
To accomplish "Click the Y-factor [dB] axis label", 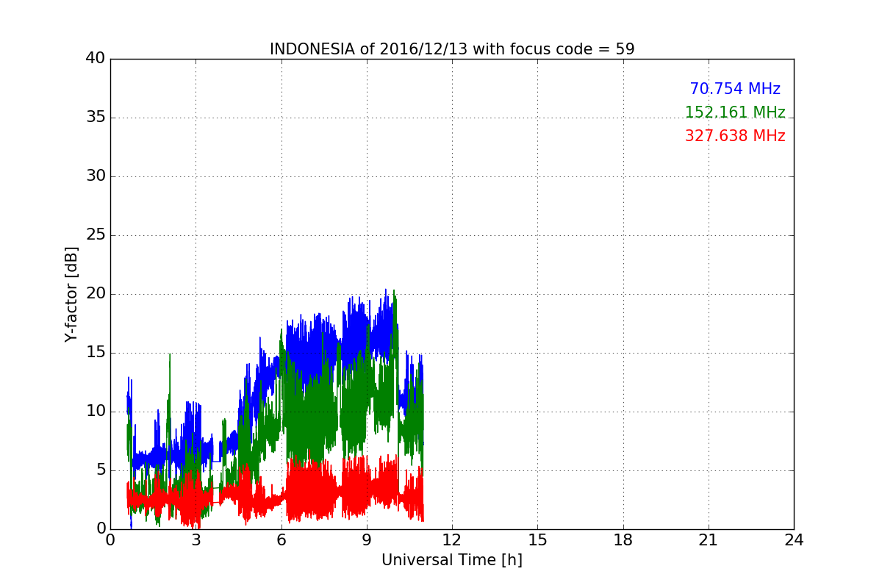I will click(x=71, y=294).
